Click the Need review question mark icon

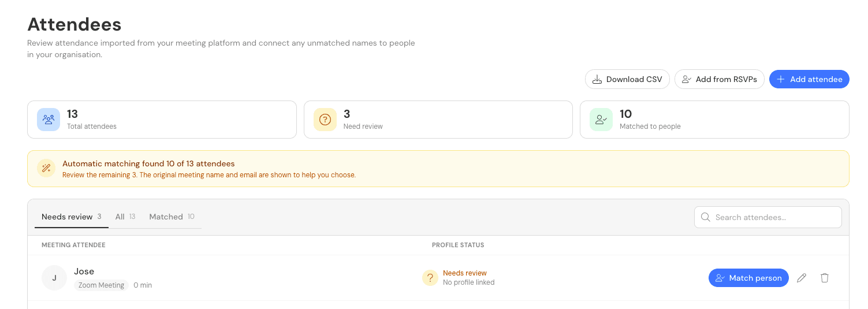325,120
